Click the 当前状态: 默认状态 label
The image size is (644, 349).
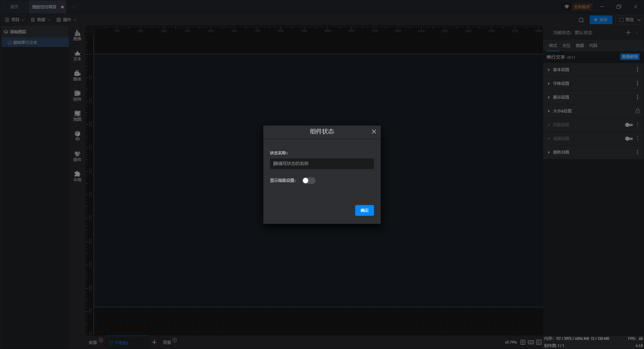[x=573, y=33]
